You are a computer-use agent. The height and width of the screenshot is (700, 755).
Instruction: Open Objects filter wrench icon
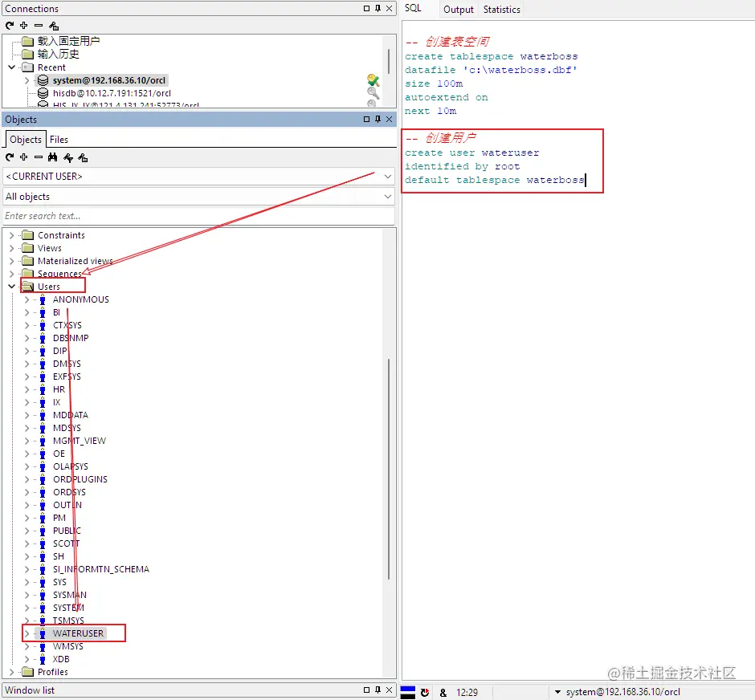(x=68, y=157)
